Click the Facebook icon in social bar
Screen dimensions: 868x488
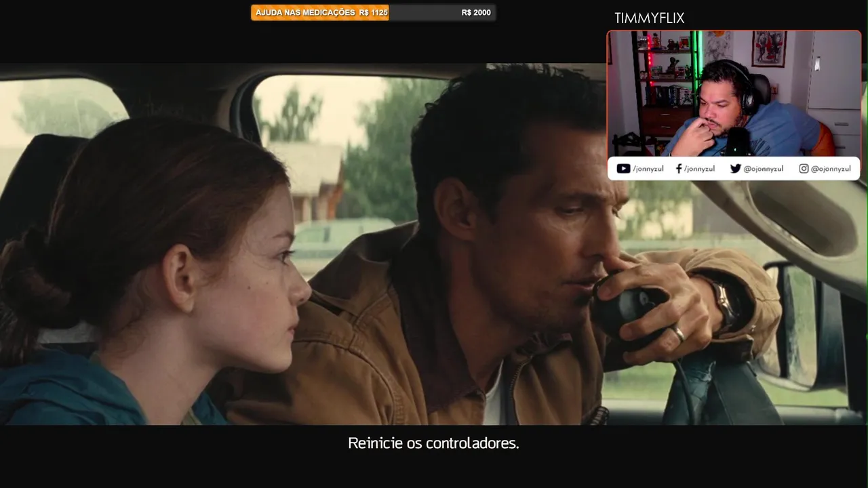pos(679,169)
